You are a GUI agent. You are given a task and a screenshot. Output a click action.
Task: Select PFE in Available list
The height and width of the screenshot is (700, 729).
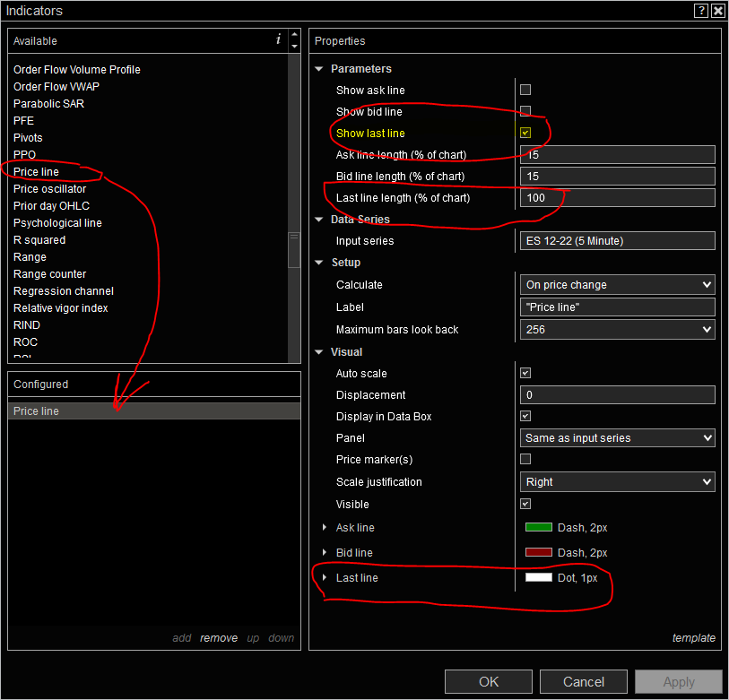23,121
